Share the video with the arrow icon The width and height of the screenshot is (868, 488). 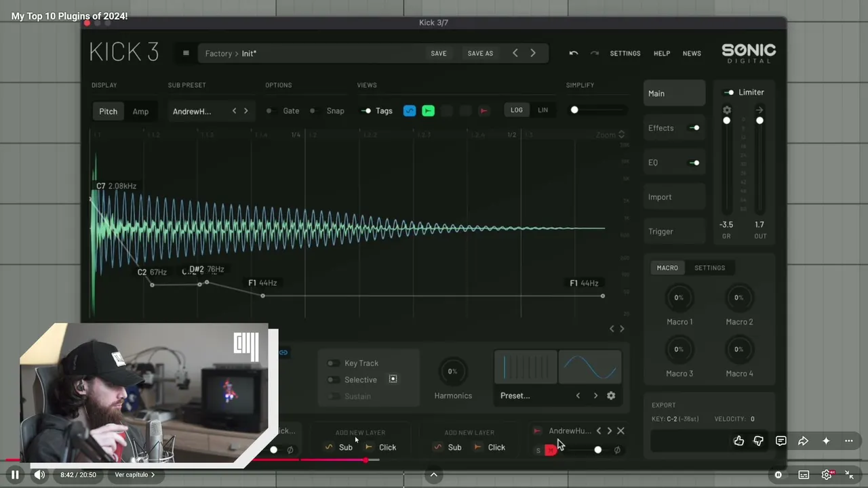pyautogui.click(x=803, y=441)
